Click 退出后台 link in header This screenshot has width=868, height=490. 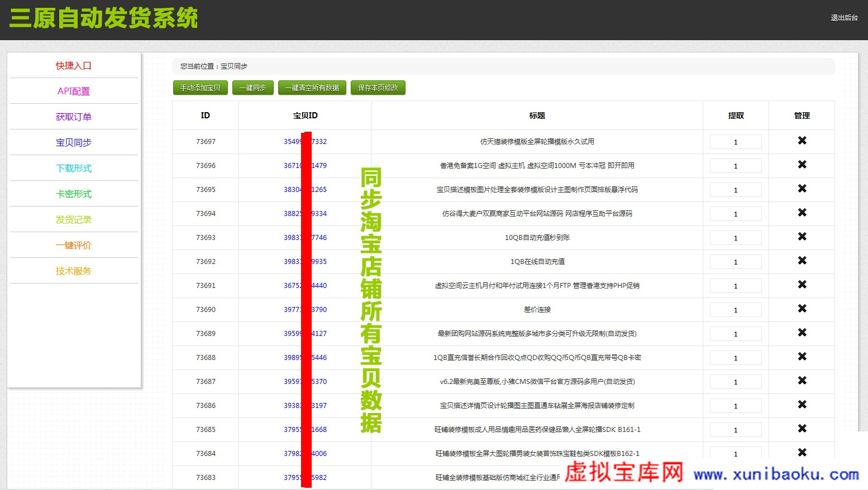(x=844, y=18)
